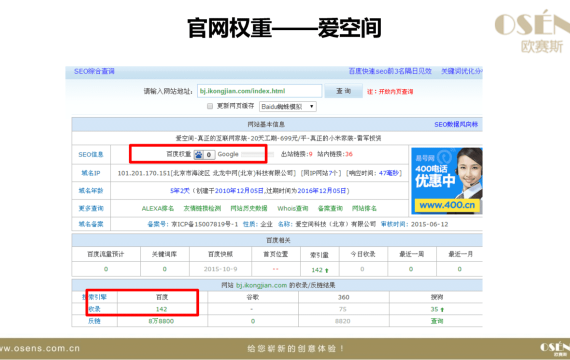Image resolution: width=570 pixels, height=360 pixels.
Task: Click the osens.com.cn URL in the slide footer
Action: (39, 348)
